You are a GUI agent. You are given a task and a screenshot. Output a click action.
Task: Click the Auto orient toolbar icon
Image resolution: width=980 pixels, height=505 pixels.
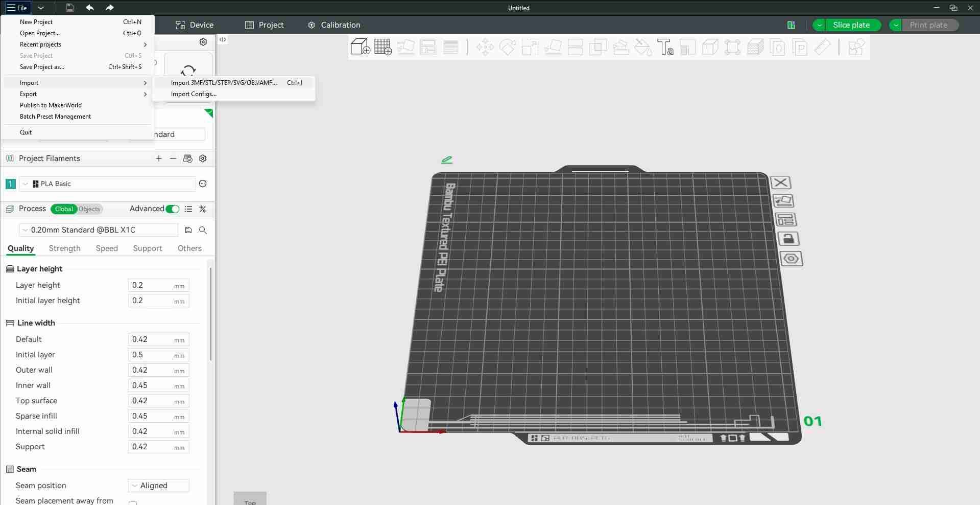tap(405, 47)
